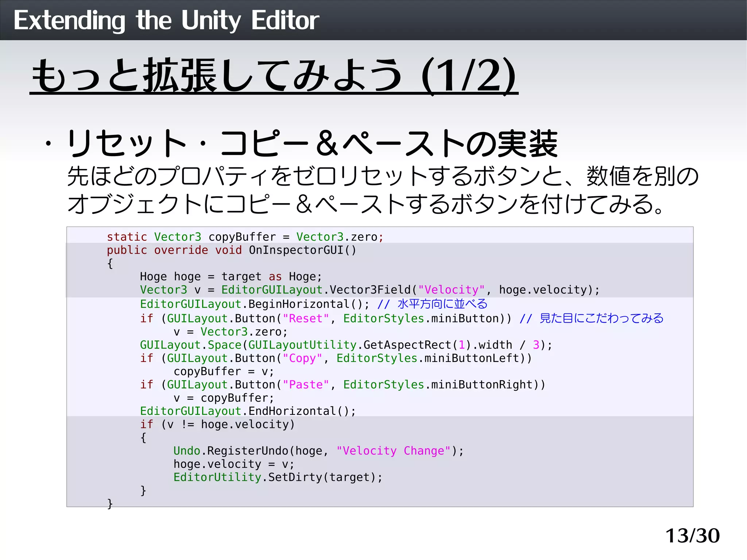Click the Button("Reset") if-statement line

326,318
